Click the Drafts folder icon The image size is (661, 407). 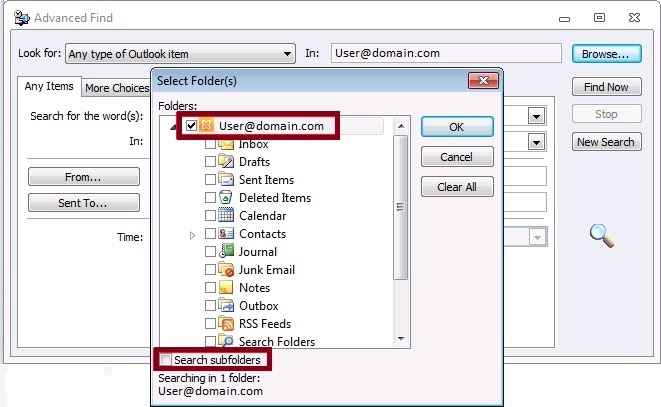click(226, 162)
